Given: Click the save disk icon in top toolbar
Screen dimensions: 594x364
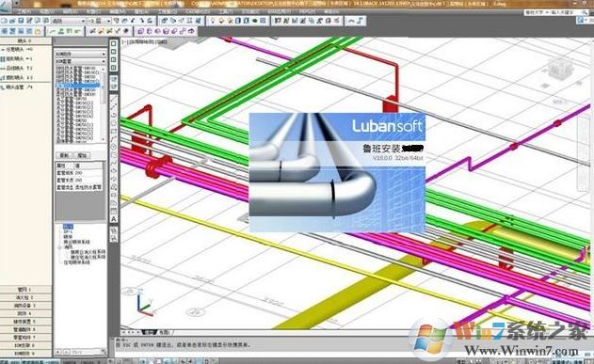Looking at the screenshot, I should tap(22, 21).
